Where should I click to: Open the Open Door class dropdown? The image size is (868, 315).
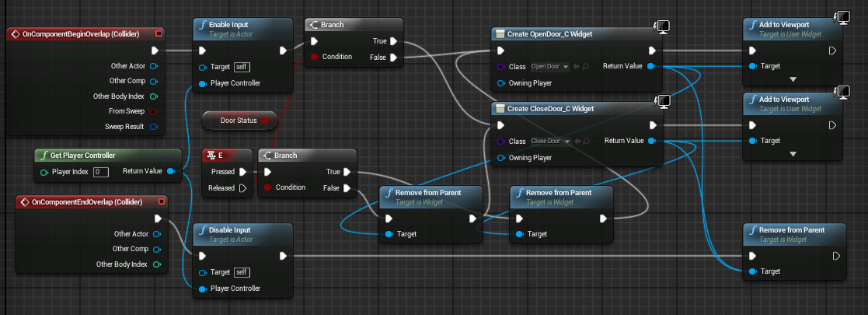tap(549, 66)
